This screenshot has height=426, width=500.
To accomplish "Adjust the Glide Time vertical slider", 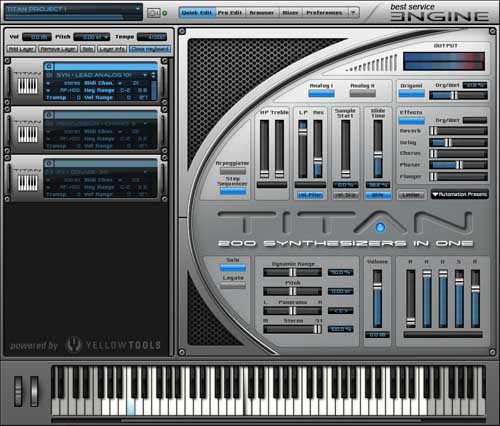I will point(378,149).
